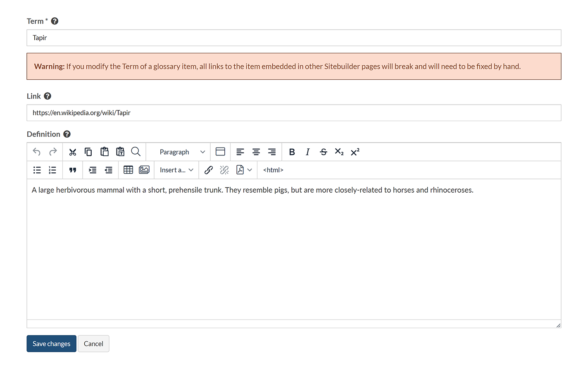Insert a bulleted list
Viewport: 588px width, 374px height.
(x=37, y=170)
